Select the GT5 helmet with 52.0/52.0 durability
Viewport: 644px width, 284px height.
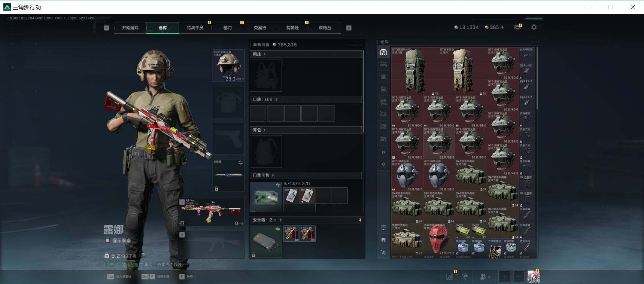click(x=439, y=143)
